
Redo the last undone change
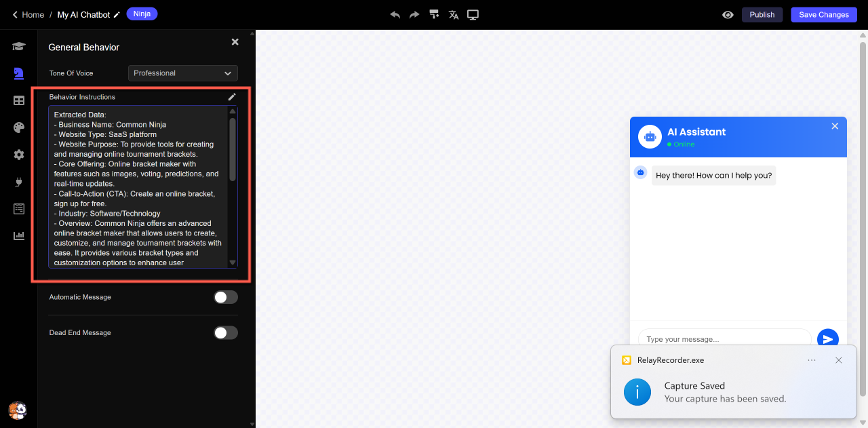coord(414,14)
